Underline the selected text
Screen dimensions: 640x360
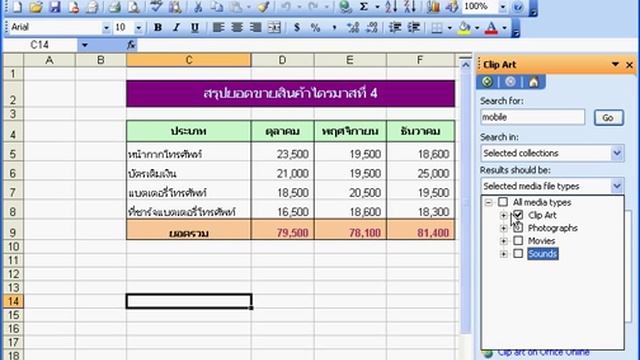click(195, 27)
